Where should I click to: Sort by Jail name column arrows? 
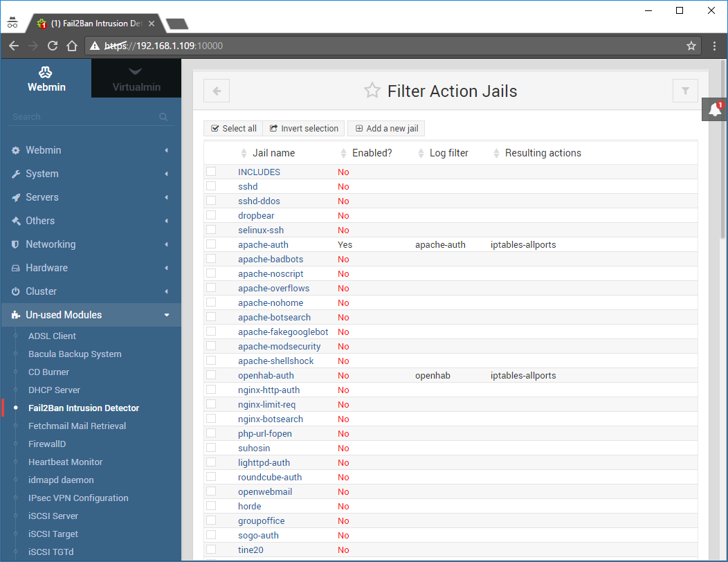(x=244, y=153)
